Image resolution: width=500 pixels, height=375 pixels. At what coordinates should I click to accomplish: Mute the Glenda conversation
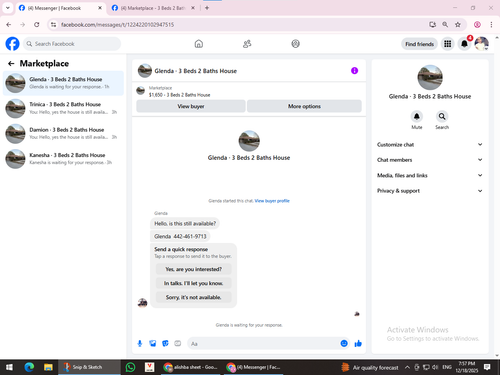tap(417, 117)
